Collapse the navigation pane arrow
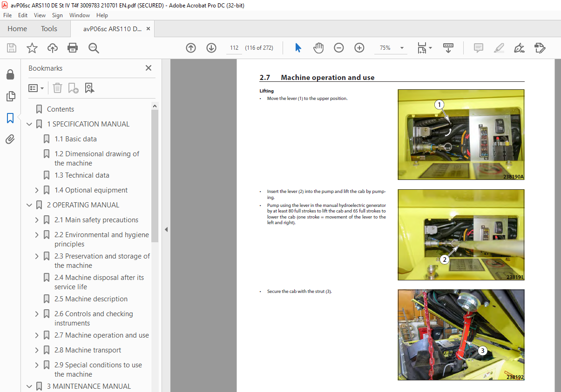Image resolution: width=561 pixels, height=392 pixels. coord(166,229)
